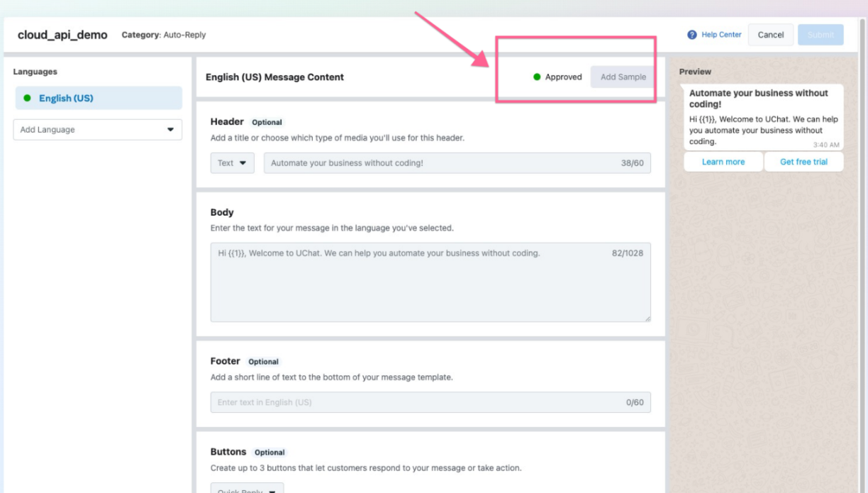Click the Help Center question mark icon

coord(692,35)
